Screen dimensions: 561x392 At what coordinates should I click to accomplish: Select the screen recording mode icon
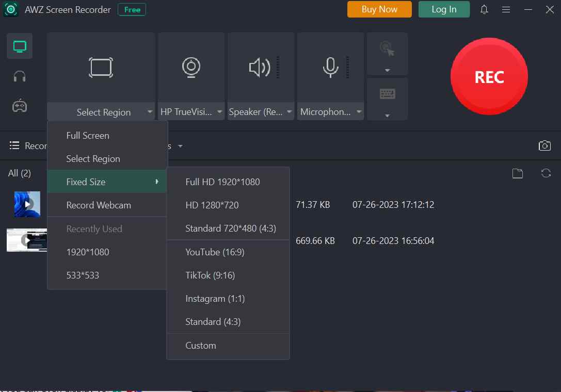point(19,45)
